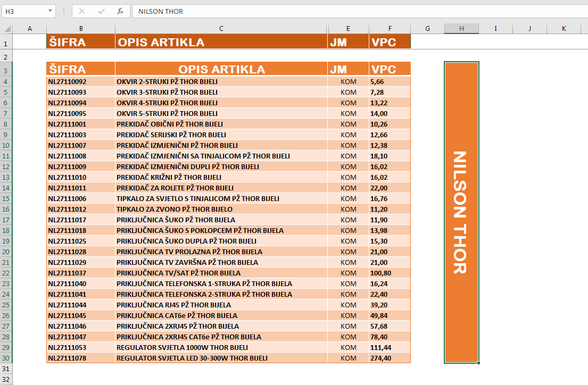Image resolution: width=588 pixels, height=385 pixels.
Task: Click the vertical NILSON THOR orange cell
Action: 461,213
